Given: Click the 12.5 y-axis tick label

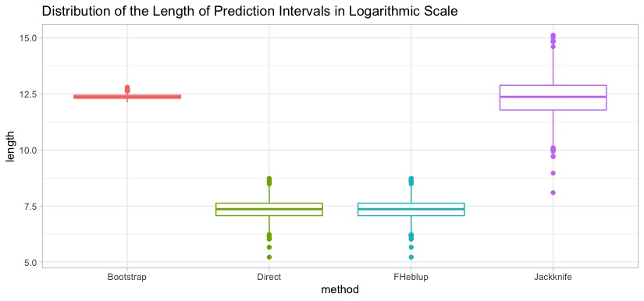Looking at the screenshot, I should coord(27,94).
